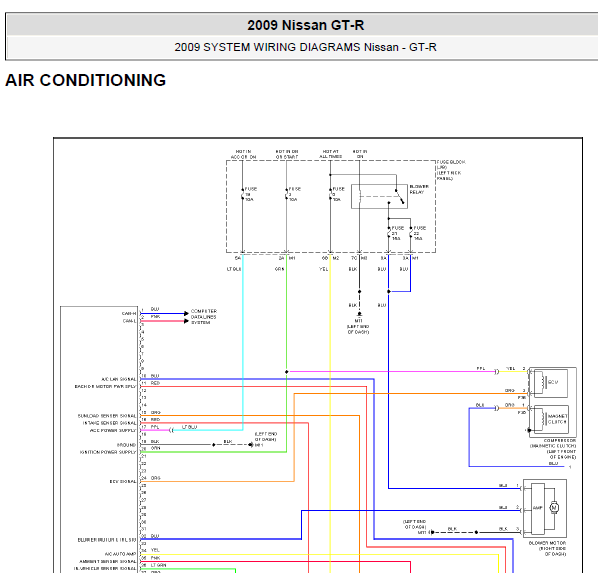Click the CAN-L pink arrow

click(186, 321)
